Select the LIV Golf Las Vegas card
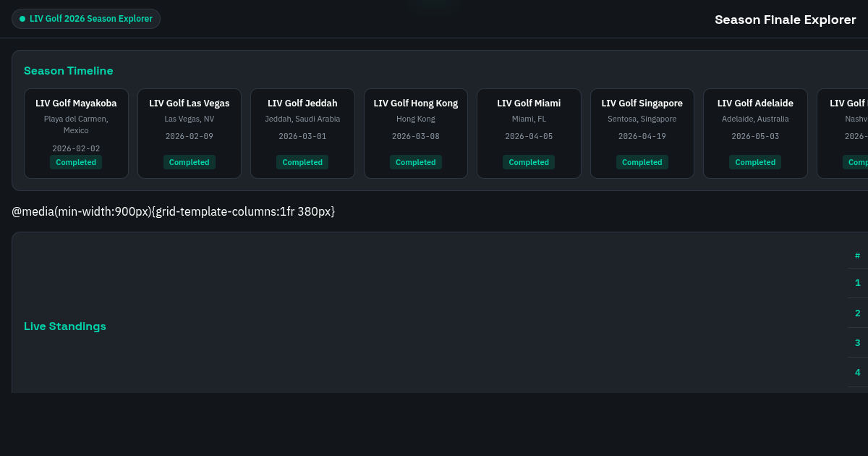Screen dimensions: 868x456 [190, 133]
